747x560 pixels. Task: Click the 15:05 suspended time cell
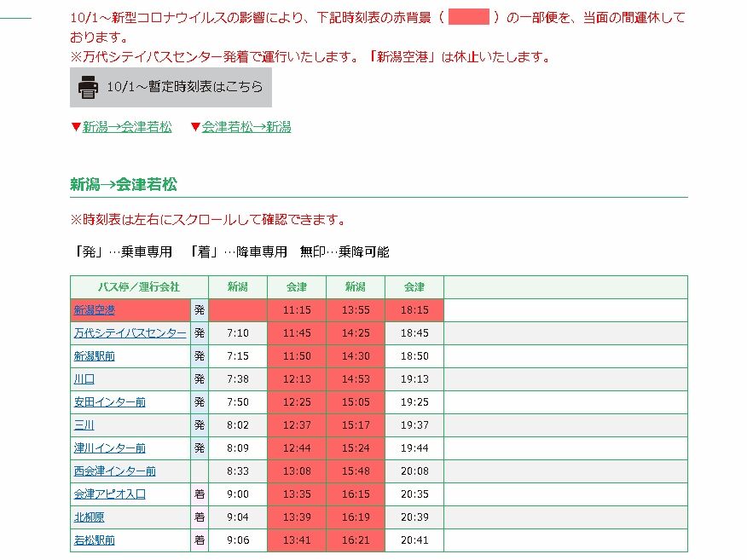coord(356,402)
